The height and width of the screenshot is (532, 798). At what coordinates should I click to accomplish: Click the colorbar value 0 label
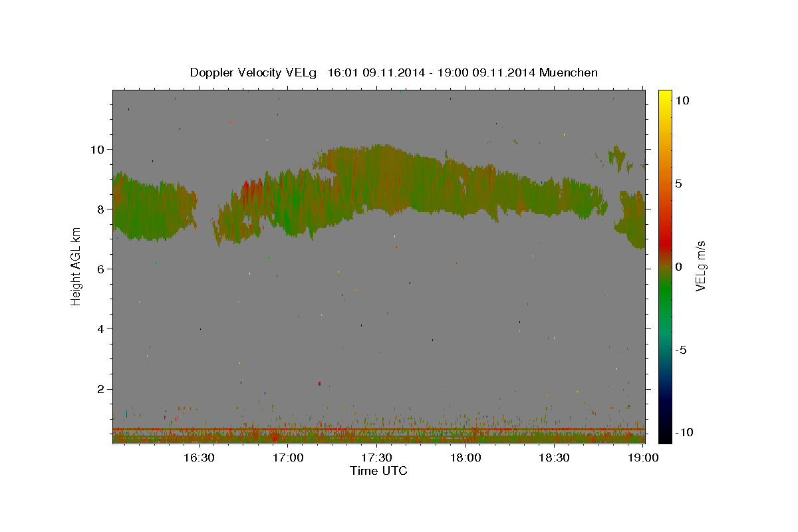[x=679, y=267]
